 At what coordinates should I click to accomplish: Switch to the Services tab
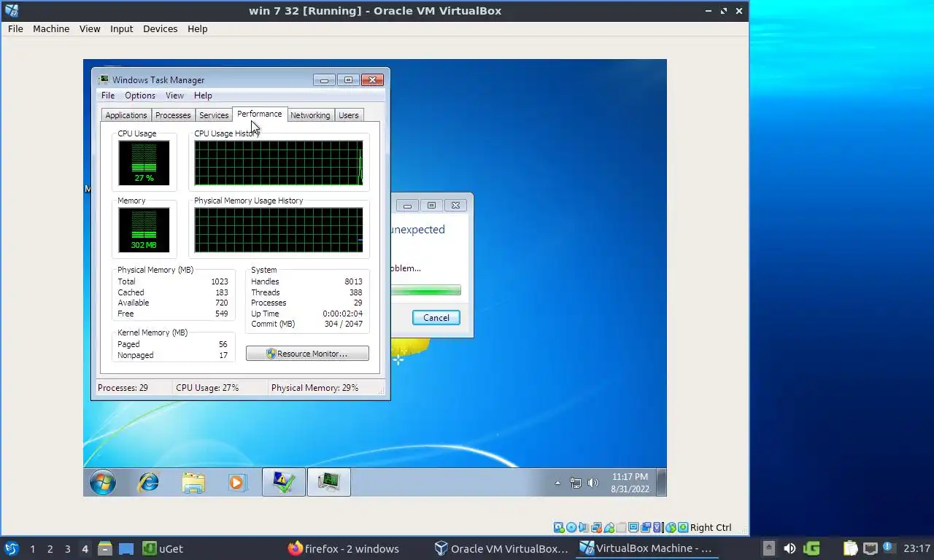214,115
